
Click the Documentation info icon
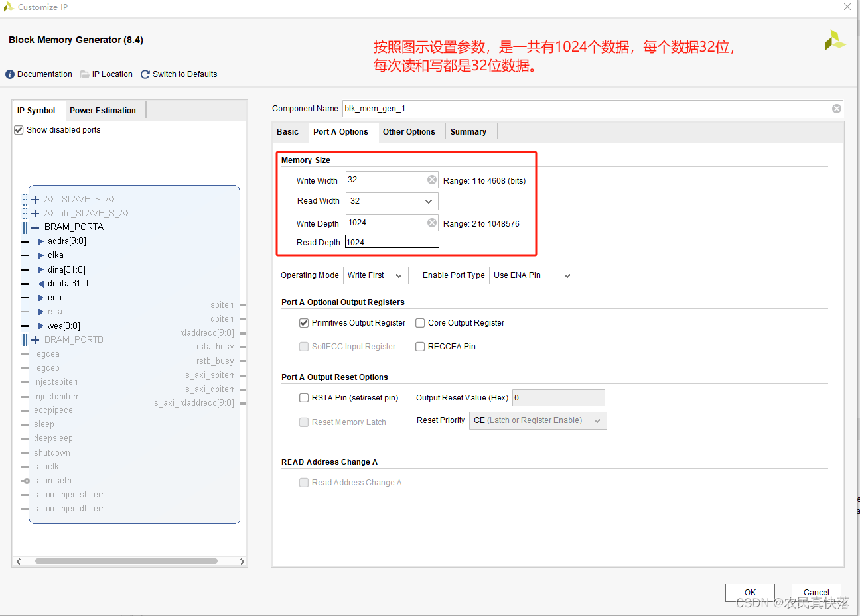(x=10, y=74)
